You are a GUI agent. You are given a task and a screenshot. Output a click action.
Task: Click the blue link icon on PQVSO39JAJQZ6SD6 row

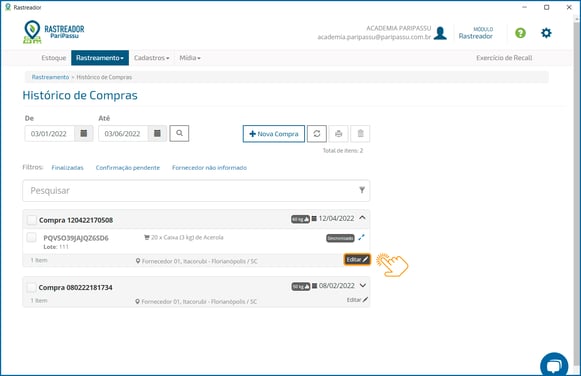click(361, 237)
